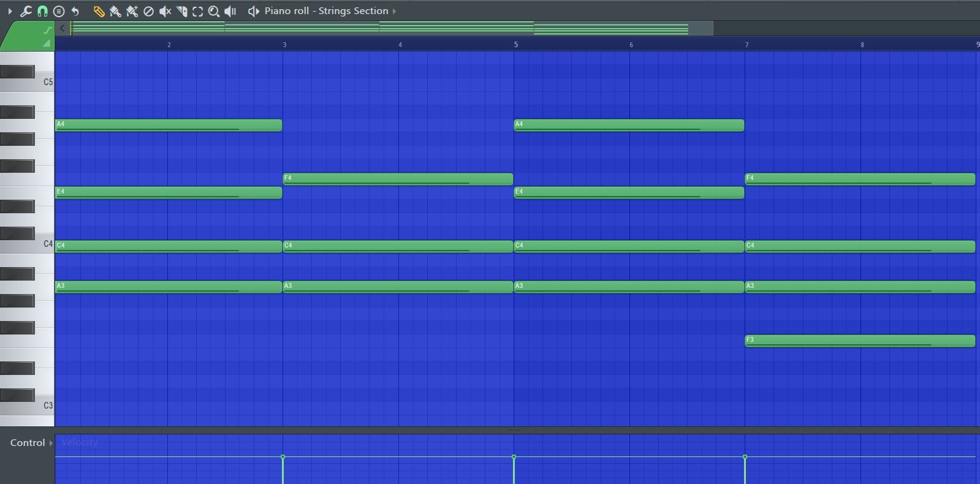This screenshot has height=484, width=980.
Task: Open the target channel selector speaker icon
Action: pyautogui.click(x=253, y=11)
